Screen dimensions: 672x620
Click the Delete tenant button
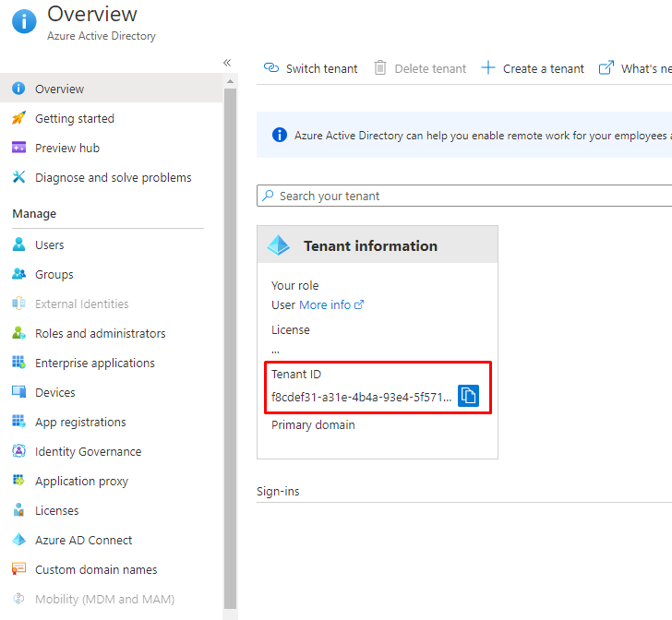click(420, 68)
